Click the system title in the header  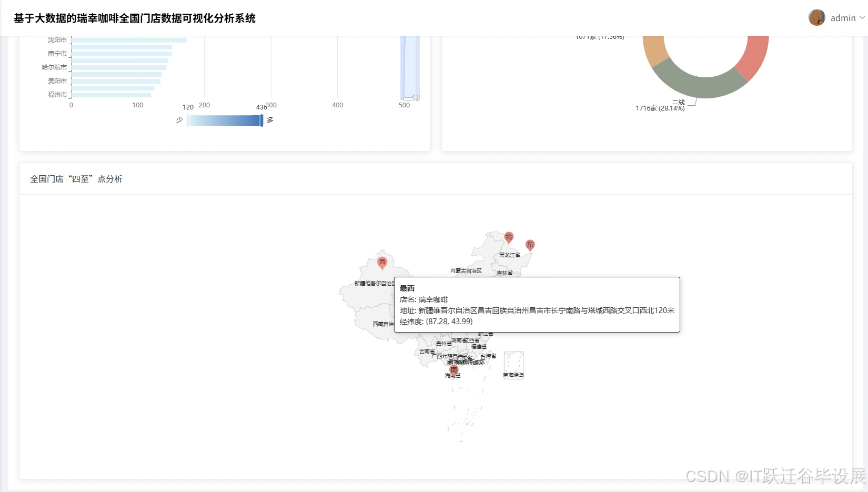[x=135, y=18]
